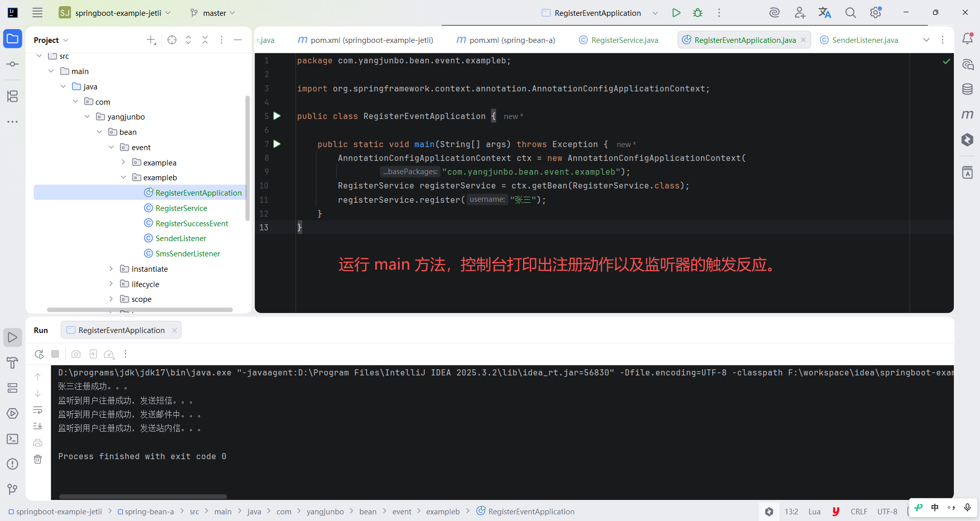Show the hidden editor tabs list chevron
This screenshot has height=521, width=980.
(x=926, y=40)
